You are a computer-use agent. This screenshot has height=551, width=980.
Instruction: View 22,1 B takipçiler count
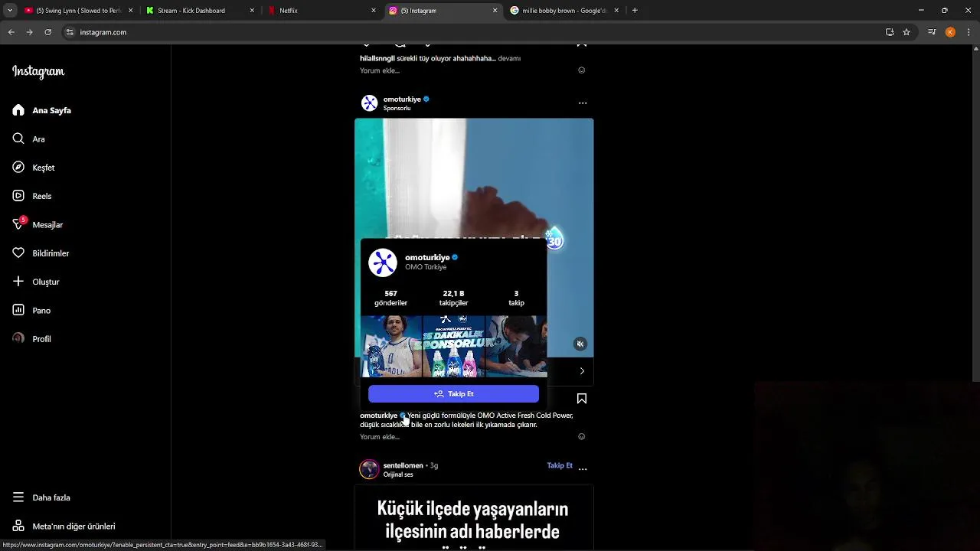click(x=453, y=298)
